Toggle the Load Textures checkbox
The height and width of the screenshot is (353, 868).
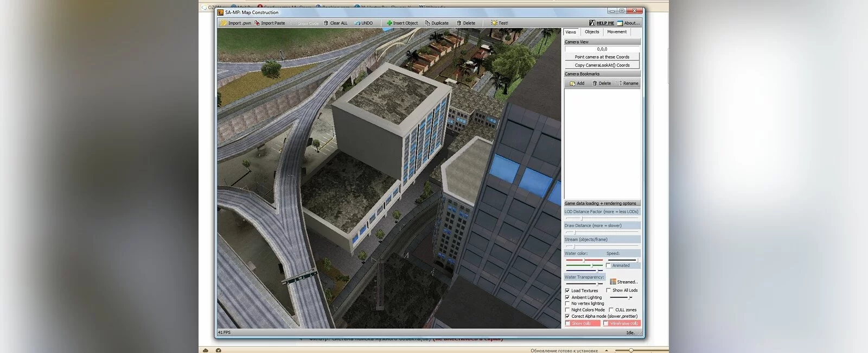point(567,291)
